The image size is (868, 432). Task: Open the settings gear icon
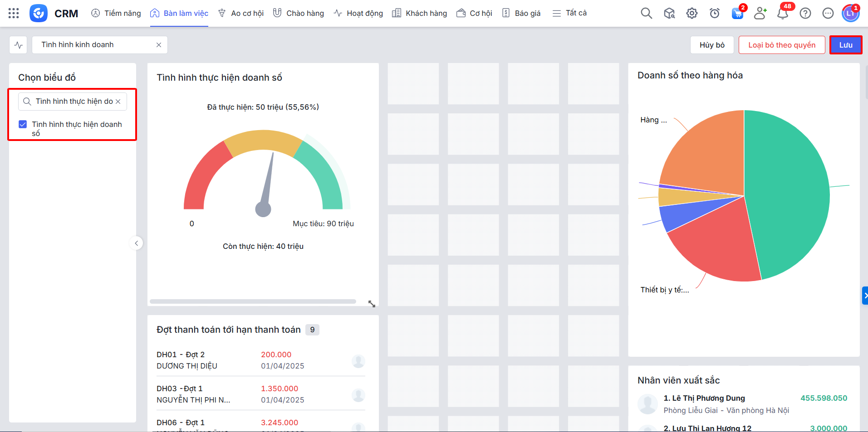[691, 13]
